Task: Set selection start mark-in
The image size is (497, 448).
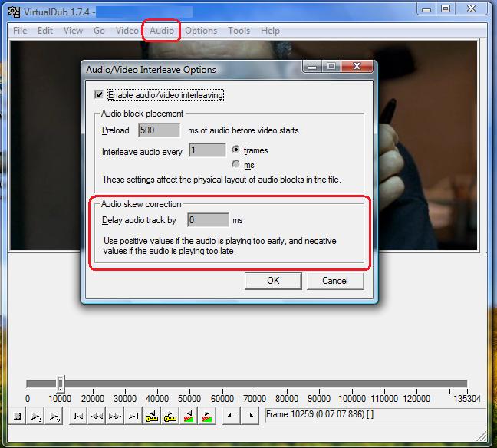Action: [231, 417]
